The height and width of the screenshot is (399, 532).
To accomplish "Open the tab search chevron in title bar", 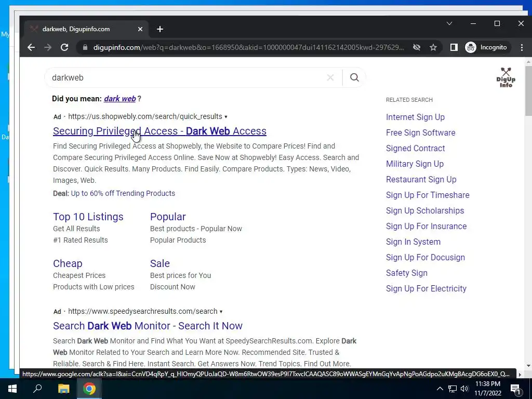I will [449, 23].
